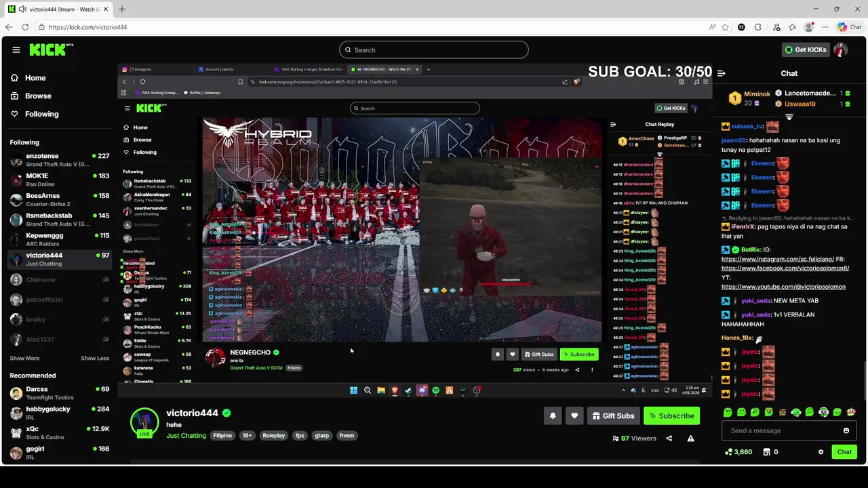
Task: Select the Roleplay tag
Action: point(274,436)
